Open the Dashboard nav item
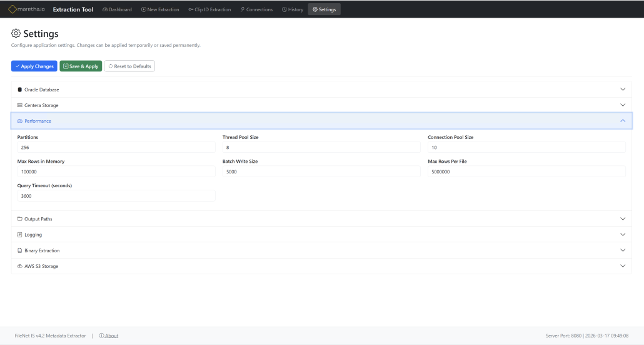 click(x=117, y=9)
